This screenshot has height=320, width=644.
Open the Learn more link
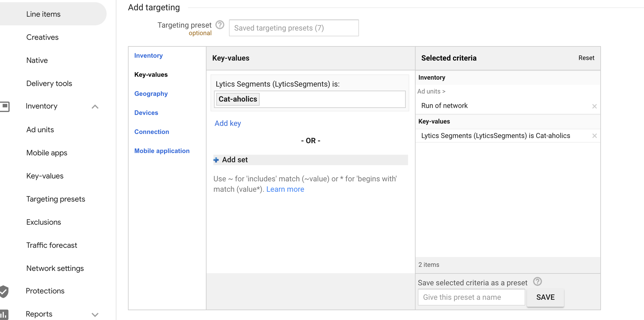tap(285, 190)
